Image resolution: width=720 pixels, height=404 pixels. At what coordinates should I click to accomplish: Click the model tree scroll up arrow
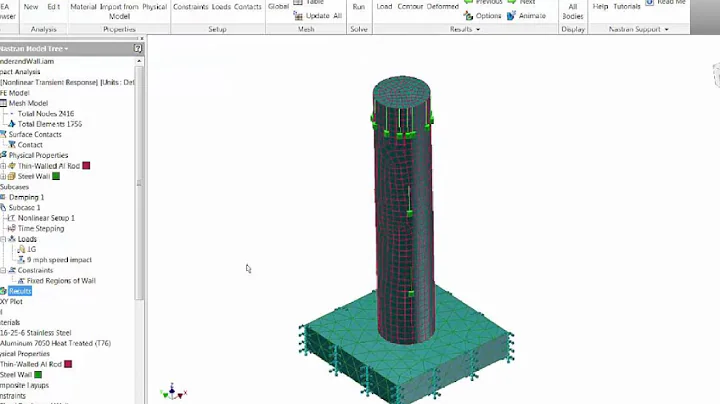(x=139, y=61)
